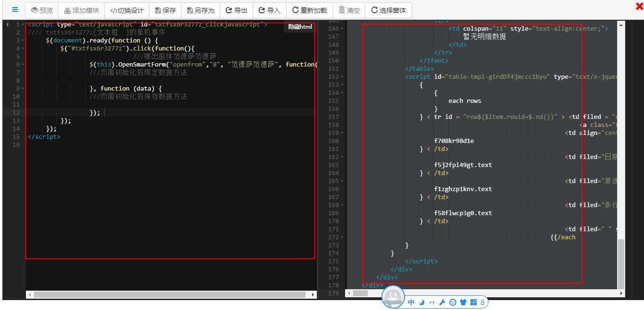Click the red X close icon
The width and height of the screenshot is (644, 310).
coord(639,6)
